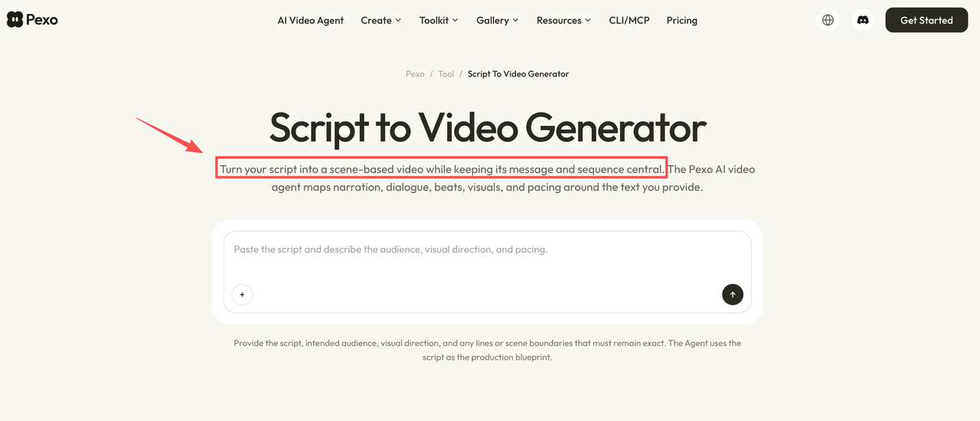Image resolution: width=980 pixels, height=421 pixels.
Task: Open the Discord icon link
Action: [x=863, y=20]
